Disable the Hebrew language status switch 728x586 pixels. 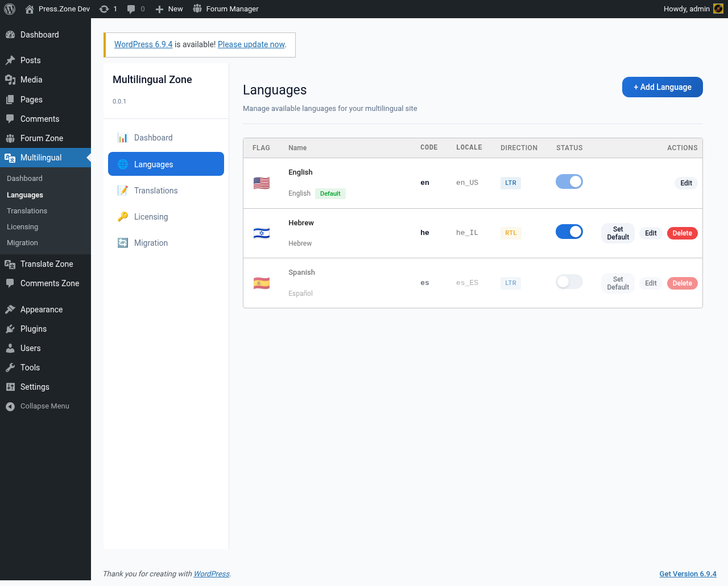569,232
